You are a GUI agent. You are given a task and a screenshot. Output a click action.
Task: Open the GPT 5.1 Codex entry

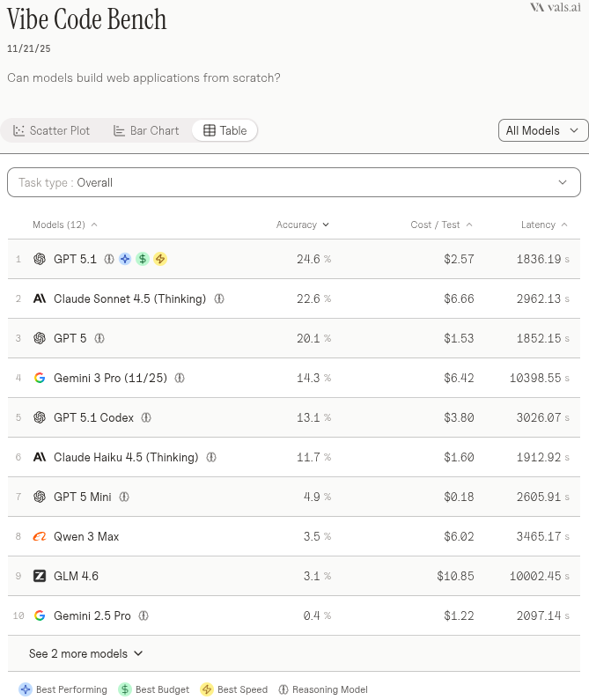tap(94, 417)
